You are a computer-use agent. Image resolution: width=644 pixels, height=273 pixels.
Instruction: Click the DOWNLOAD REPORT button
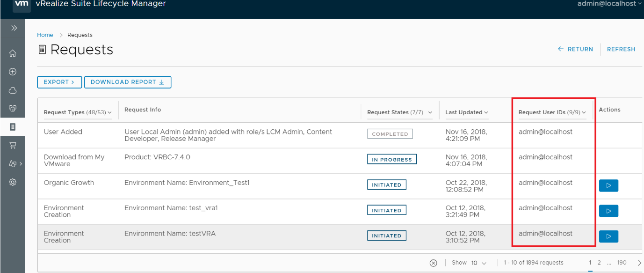127,82
